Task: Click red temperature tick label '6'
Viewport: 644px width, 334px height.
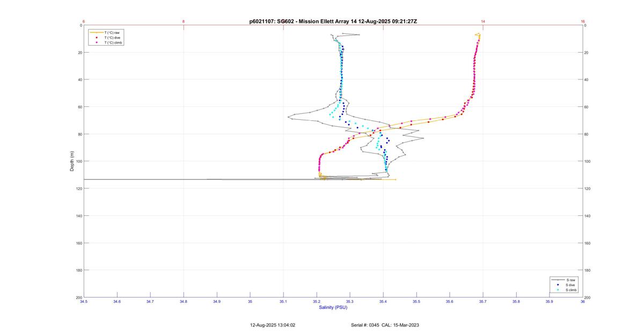Action: pos(84,21)
